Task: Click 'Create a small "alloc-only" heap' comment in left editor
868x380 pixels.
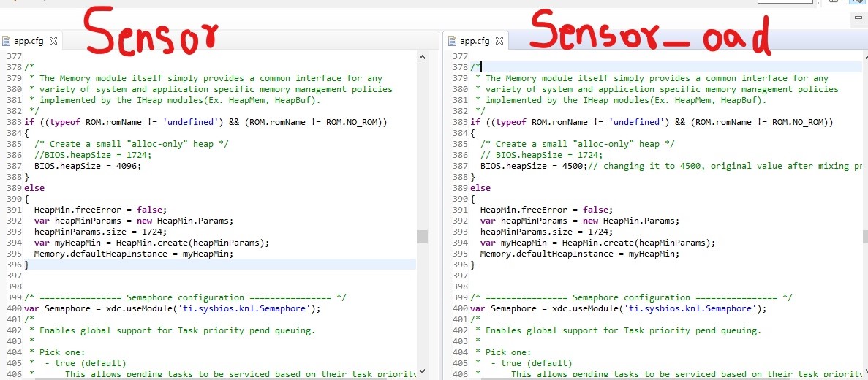Action: point(132,144)
